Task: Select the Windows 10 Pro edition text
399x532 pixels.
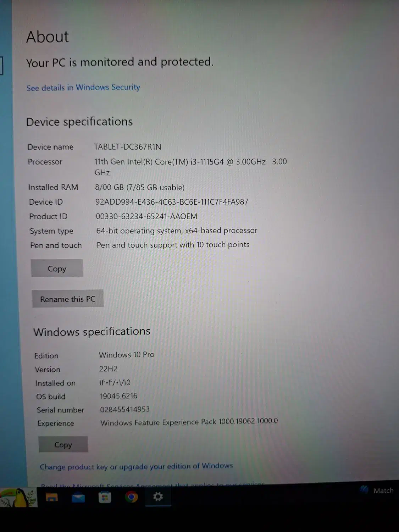Action: click(x=127, y=355)
